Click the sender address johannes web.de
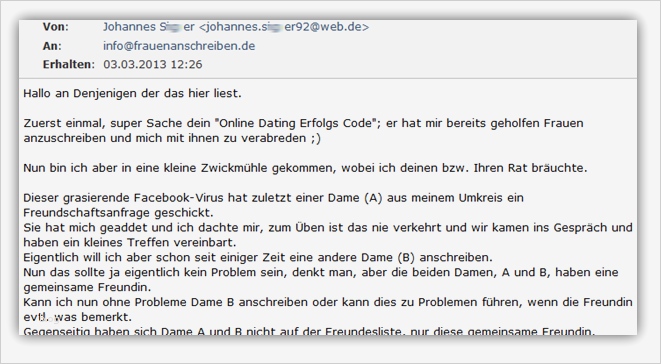661x364 pixels. 284,27
